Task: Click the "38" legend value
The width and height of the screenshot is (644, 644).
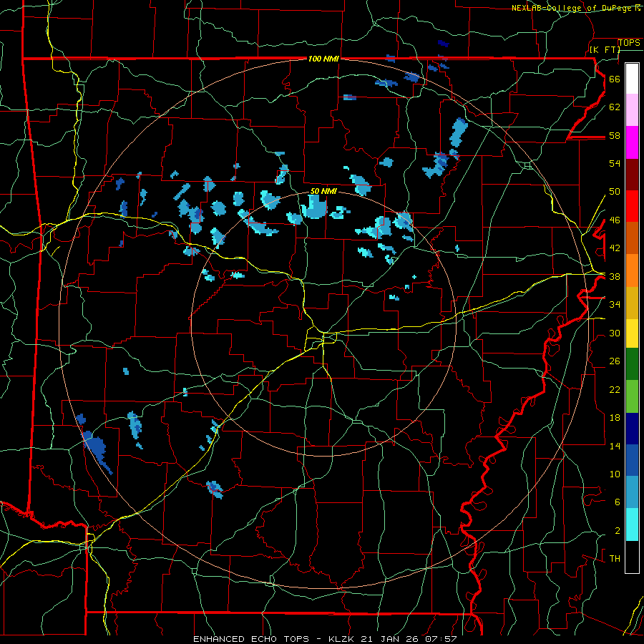Action: (615, 276)
